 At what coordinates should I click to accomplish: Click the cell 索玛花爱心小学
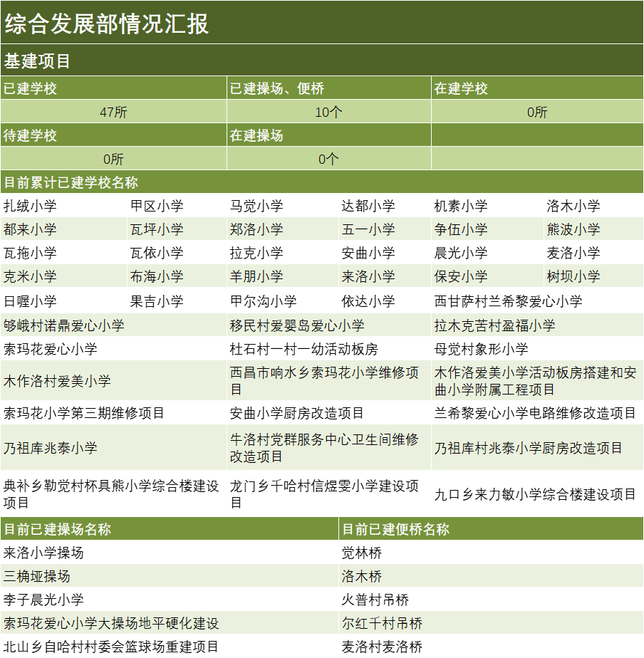[113, 348]
